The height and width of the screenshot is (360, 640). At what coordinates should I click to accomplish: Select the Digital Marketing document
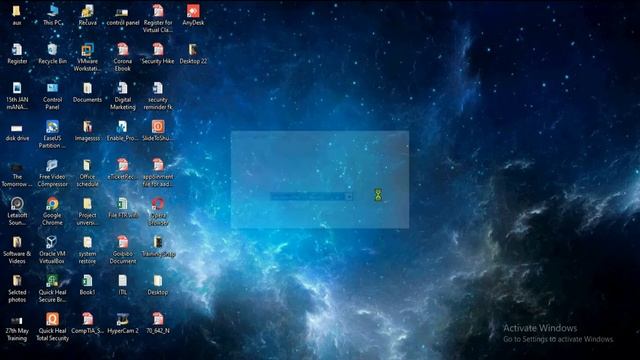coord(122,96)
